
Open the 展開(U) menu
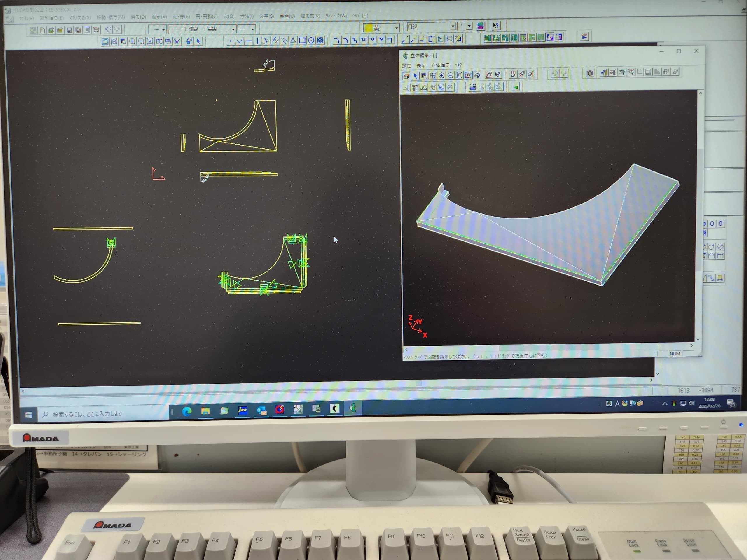pyautogui.click(x=287, y=16)
